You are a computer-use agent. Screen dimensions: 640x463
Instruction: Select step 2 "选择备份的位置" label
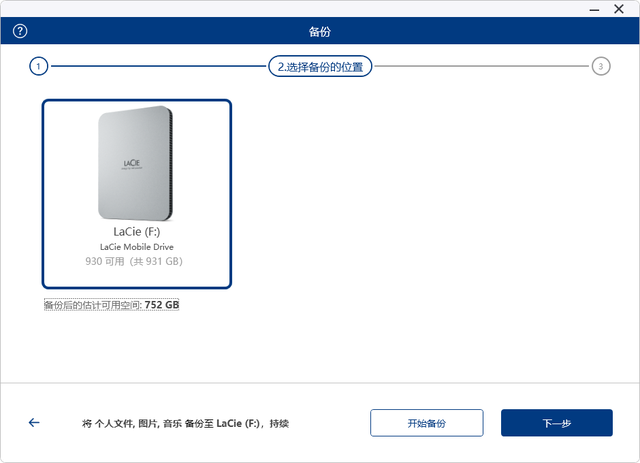(x=320, y=67)
